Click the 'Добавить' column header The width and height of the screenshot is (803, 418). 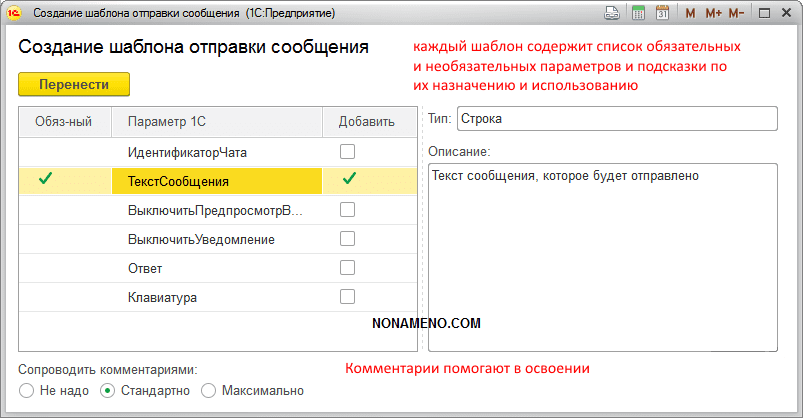point(366,122)
